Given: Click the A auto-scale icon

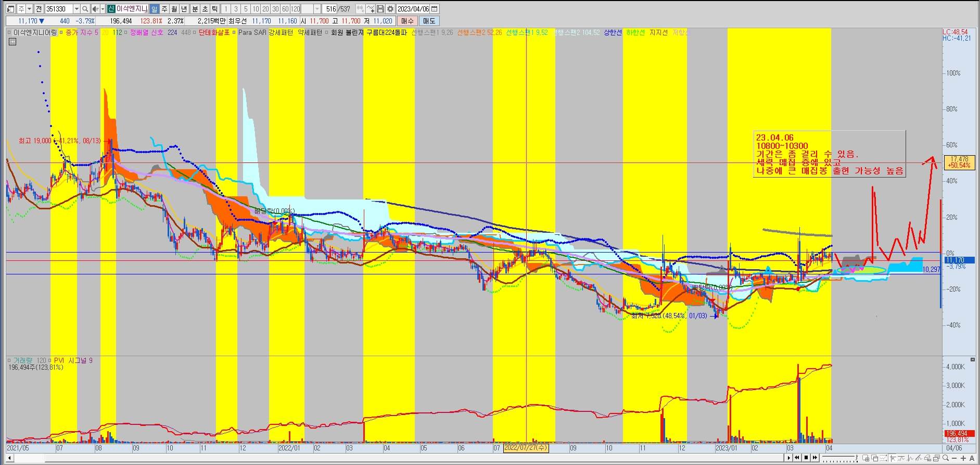Looking at the screenshot, I should pyautogui.click(x=972, y=458).
